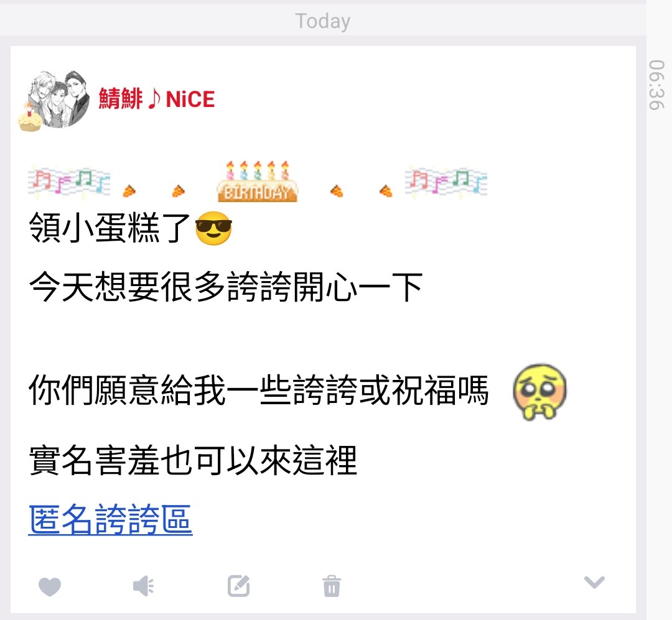Open the 鯖鯡♪NiCE username profile
This screenshot has height=620, width=672.
(156, 99)
